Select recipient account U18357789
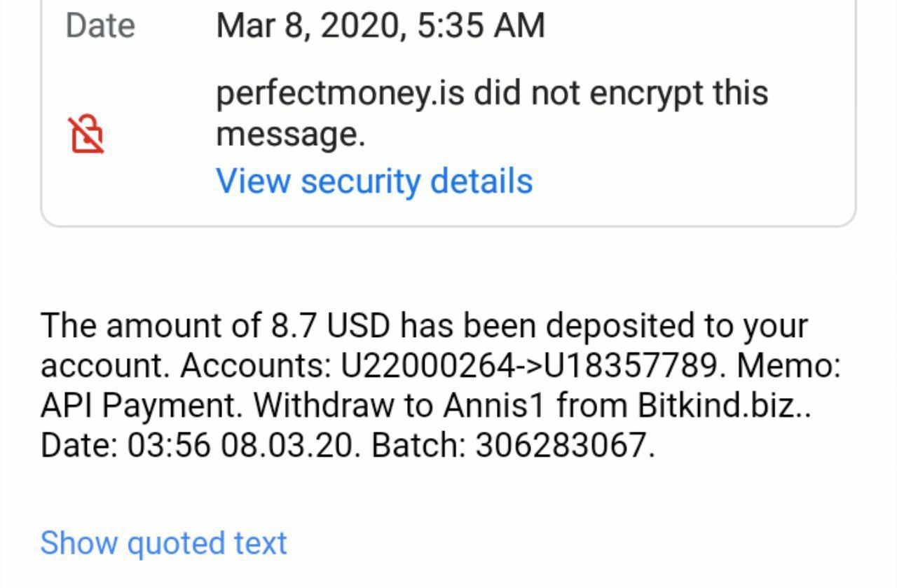Screen dimensions: 897x588 [631, 364]
